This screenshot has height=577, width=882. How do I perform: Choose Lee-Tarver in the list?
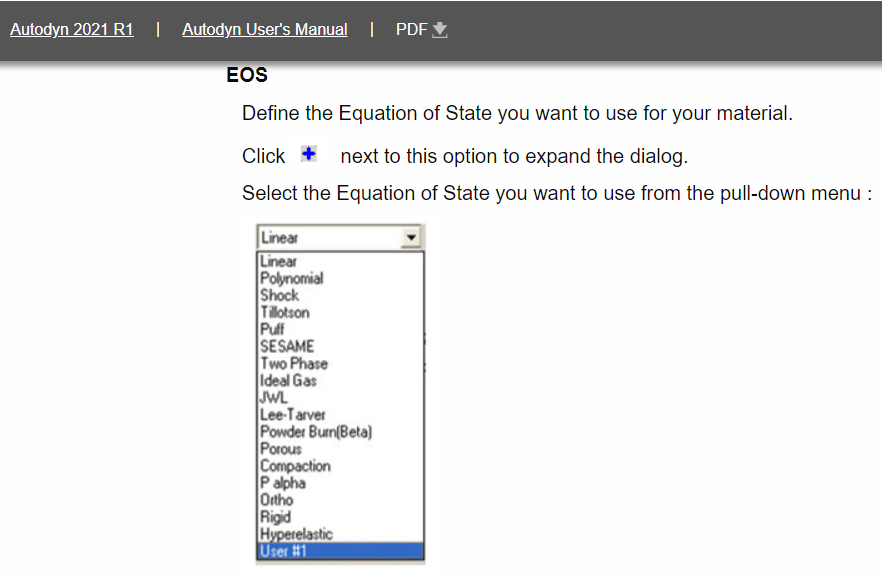click(340, 414)
